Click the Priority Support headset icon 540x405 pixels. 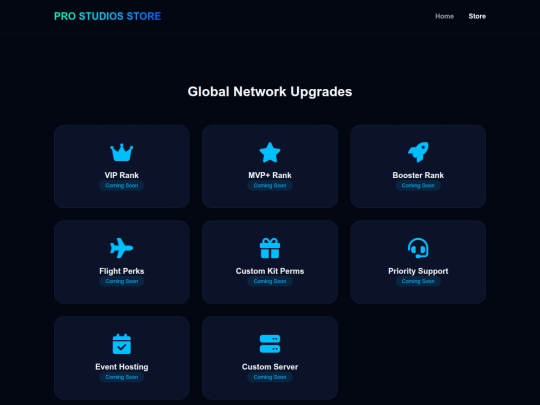tap(418, 248)
